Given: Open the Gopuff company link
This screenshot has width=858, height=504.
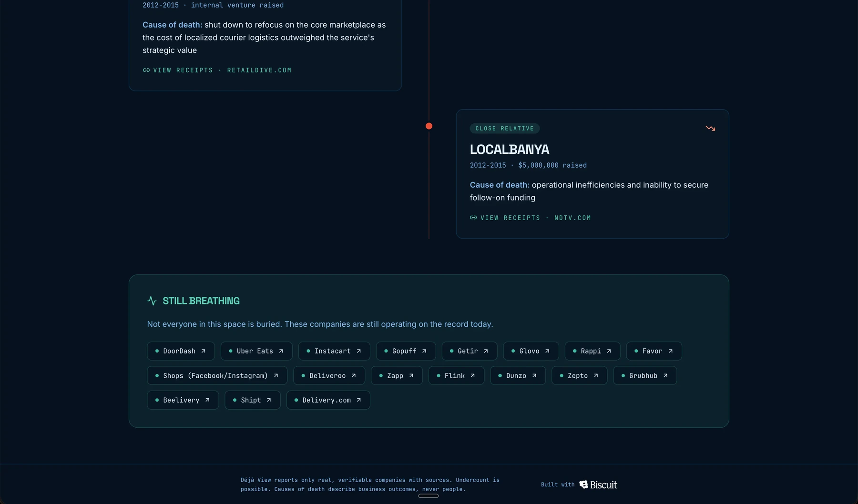Looking at the screenshot, I should (x=406, y=351).
